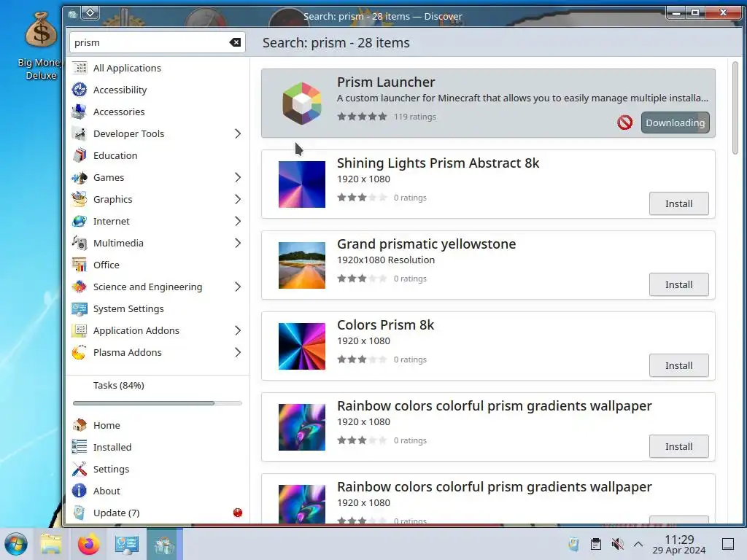Click the Office category icon

pyautogui.click(x=80, y=265)
